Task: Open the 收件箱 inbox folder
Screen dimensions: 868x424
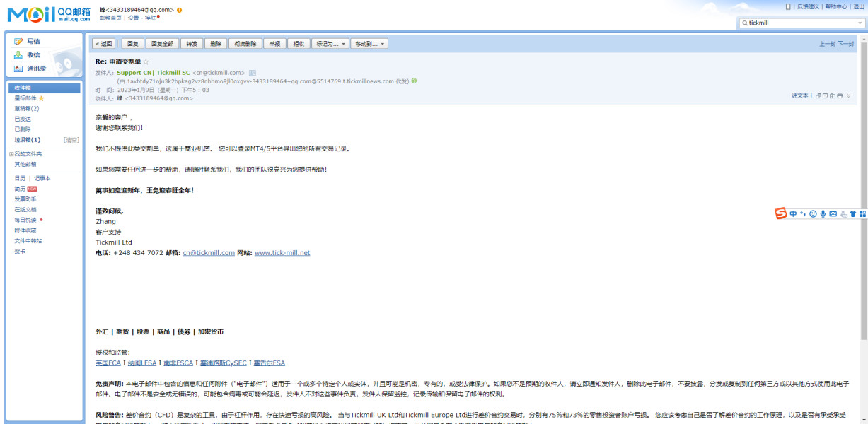Action: [x=45, y=88]
